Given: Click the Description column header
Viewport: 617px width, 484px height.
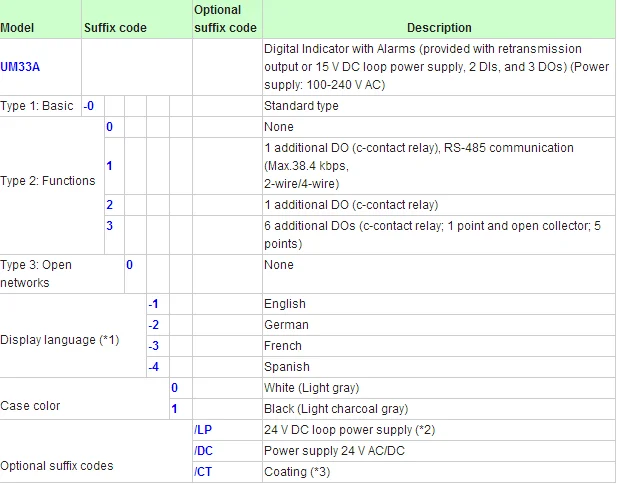Looking at the screenshot, I should pyautogui.click(x=439, y=28).
